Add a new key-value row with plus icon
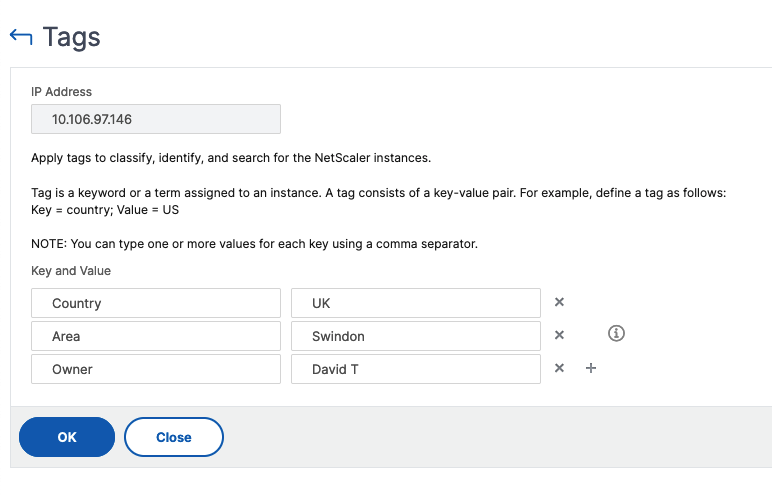The image size is (772, 500). click(x=591, y=368)
